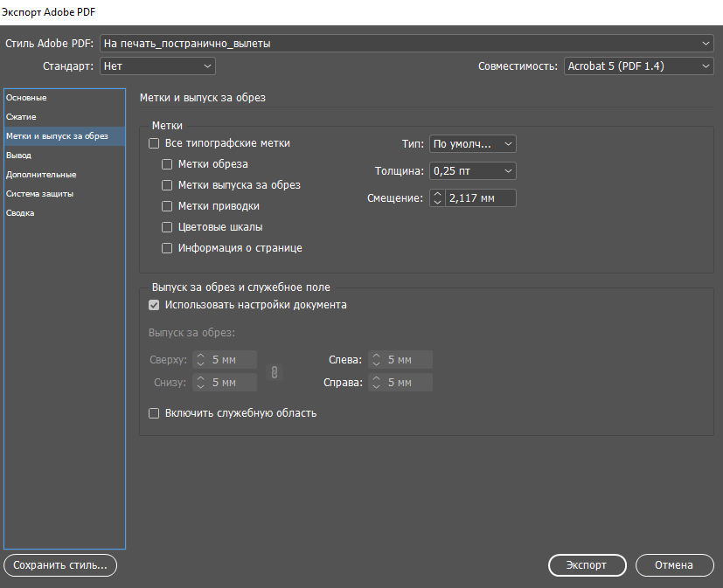Go to the 'Вывод' section

point(65,156)
